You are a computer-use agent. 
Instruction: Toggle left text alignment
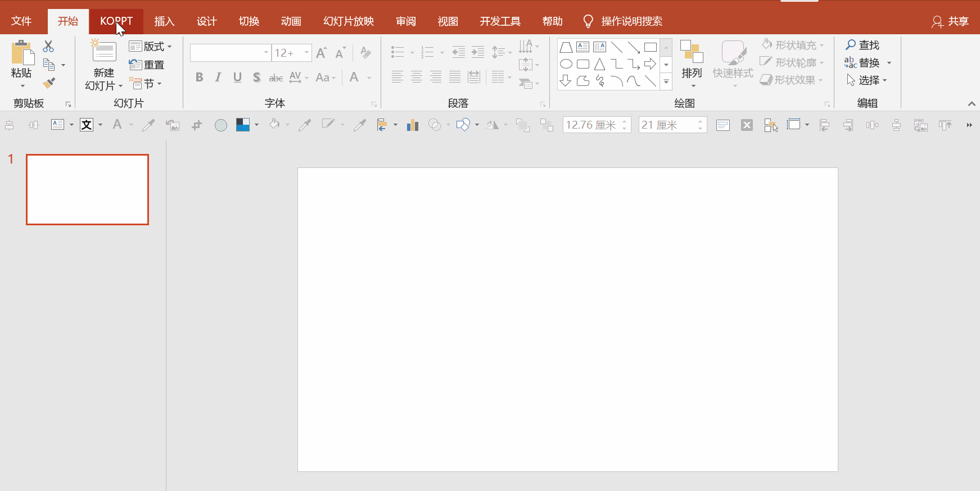coord(397,77)
